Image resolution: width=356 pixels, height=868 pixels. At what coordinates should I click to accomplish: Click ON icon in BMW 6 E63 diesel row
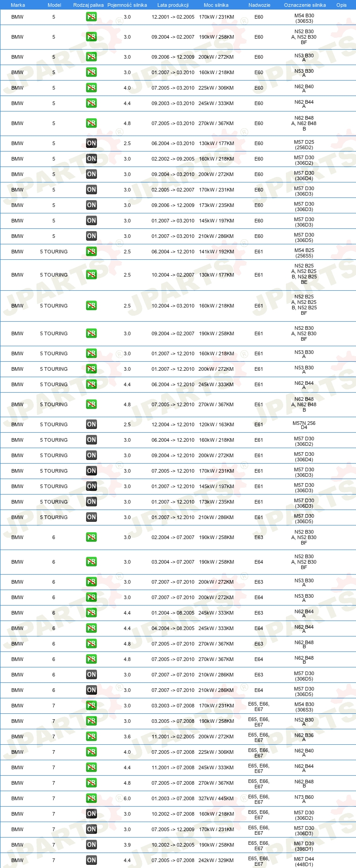[x=91, y=675]
